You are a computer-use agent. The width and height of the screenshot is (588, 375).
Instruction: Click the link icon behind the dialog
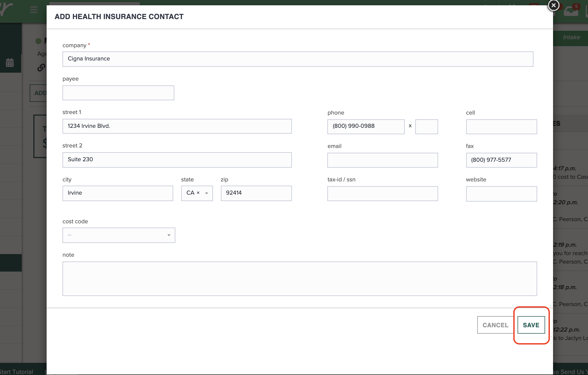41,68
